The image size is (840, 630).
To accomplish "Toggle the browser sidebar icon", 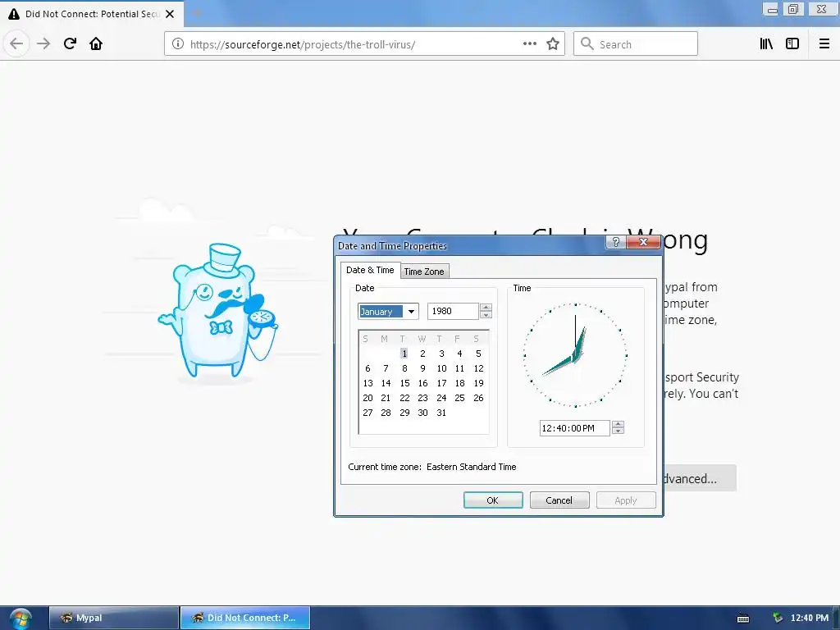I will pos(792,44).
